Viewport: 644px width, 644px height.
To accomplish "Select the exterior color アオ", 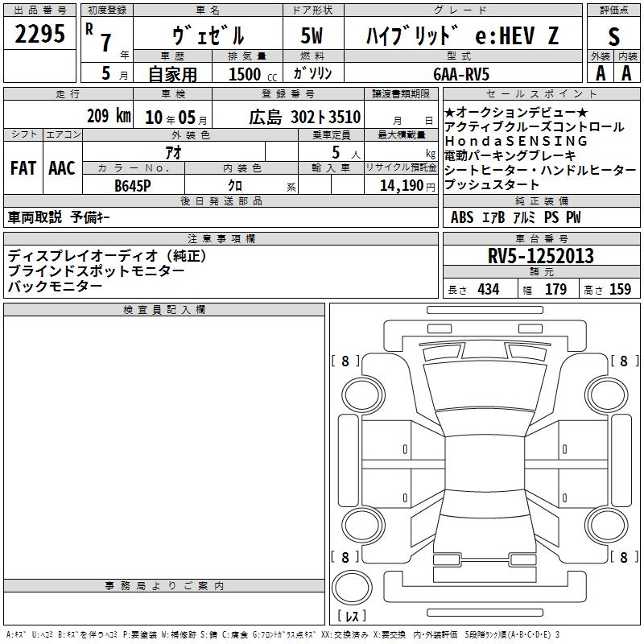I will click(x=173, y=152).
